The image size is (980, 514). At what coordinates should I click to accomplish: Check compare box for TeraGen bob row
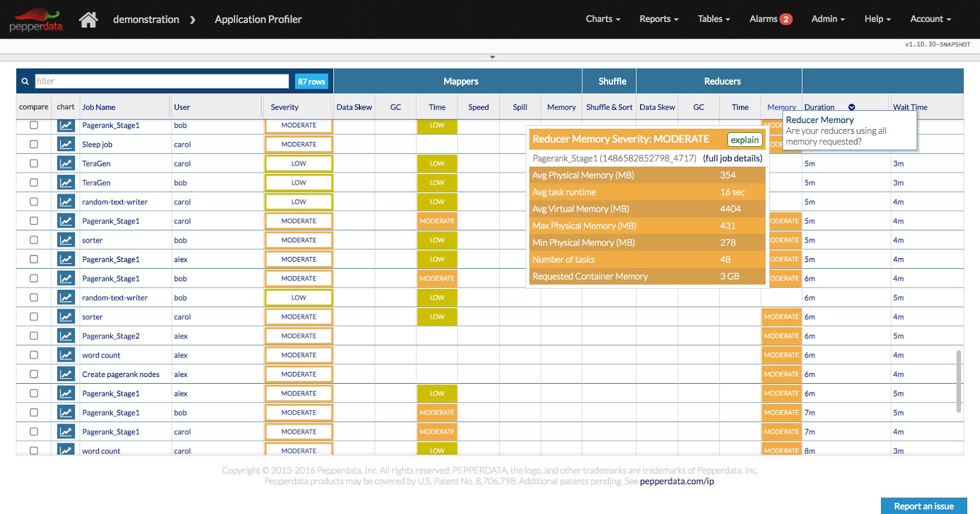[x=34, y=183]
